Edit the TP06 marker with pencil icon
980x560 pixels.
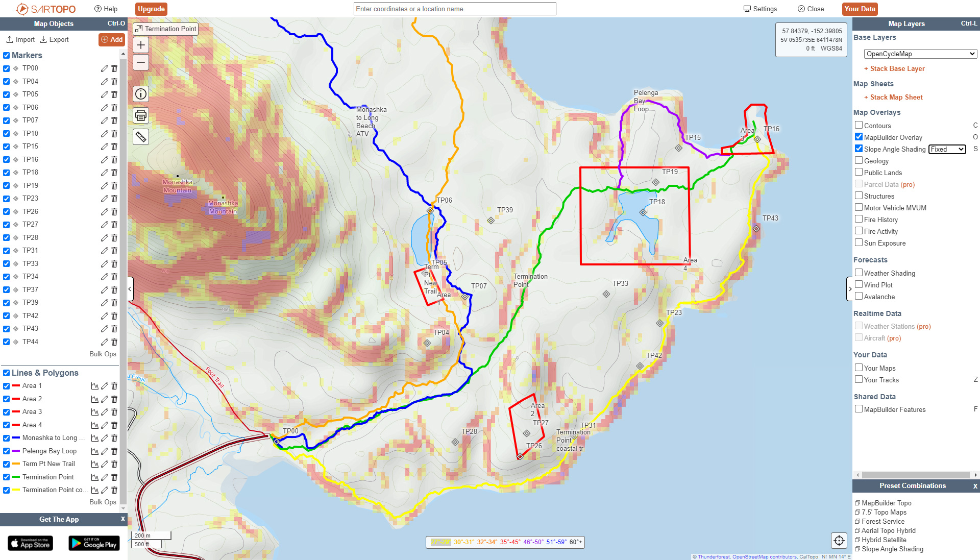[x=104, y=108]
